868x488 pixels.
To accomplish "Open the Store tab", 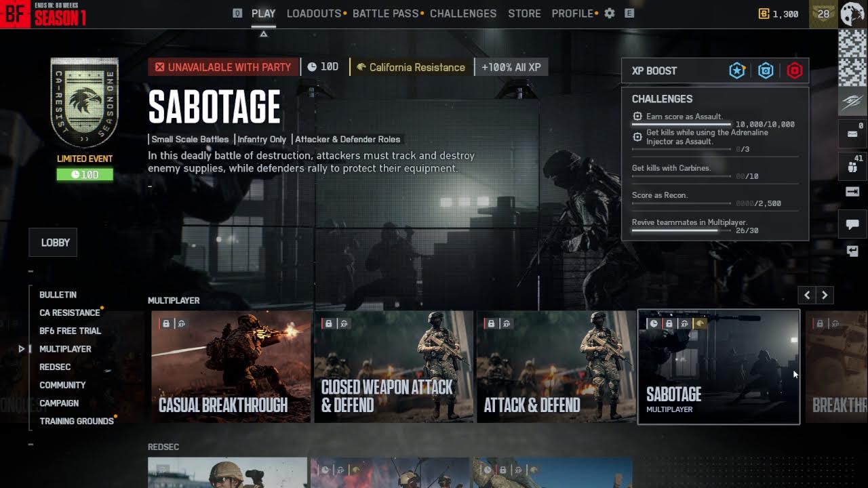I will click(525, 14).
